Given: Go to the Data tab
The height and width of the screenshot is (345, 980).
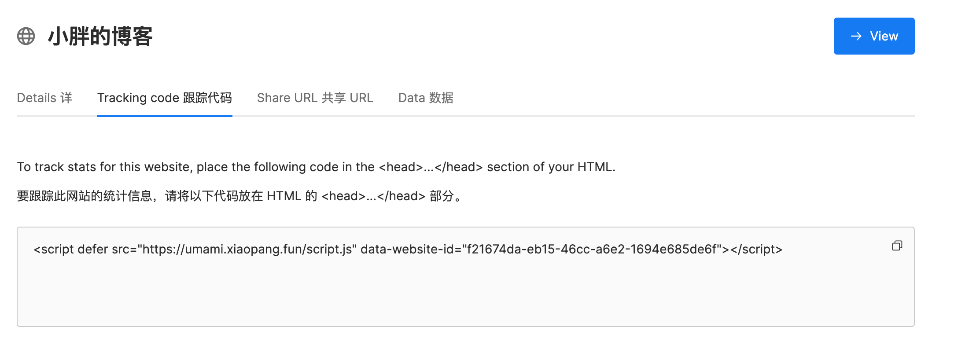Looking at the screenshot, I should [x=425, y=98].
